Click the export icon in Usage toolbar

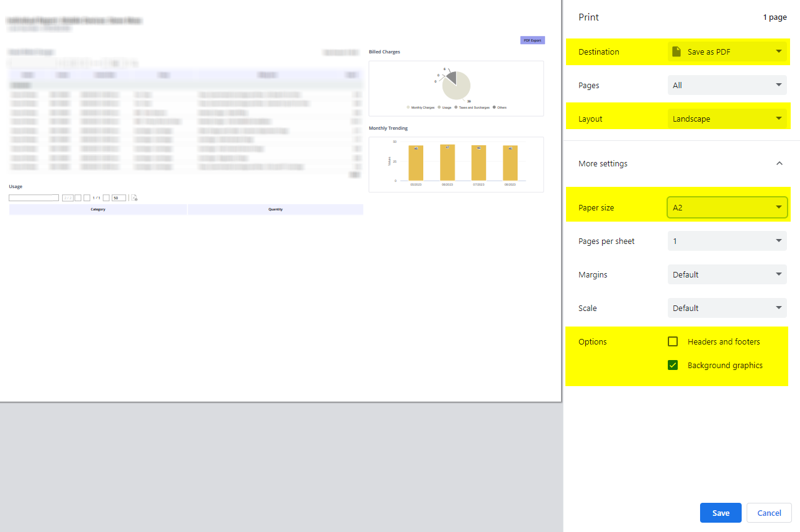click(134, 198)
